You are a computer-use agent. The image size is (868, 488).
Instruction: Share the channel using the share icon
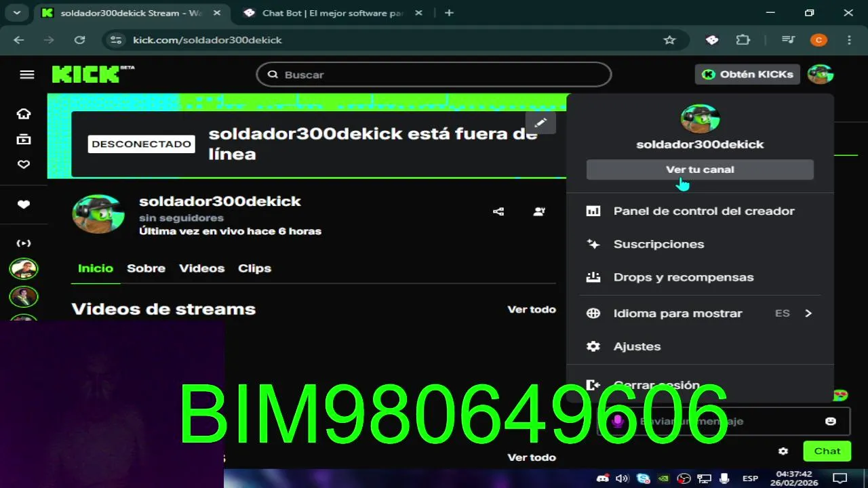[498, 211]
